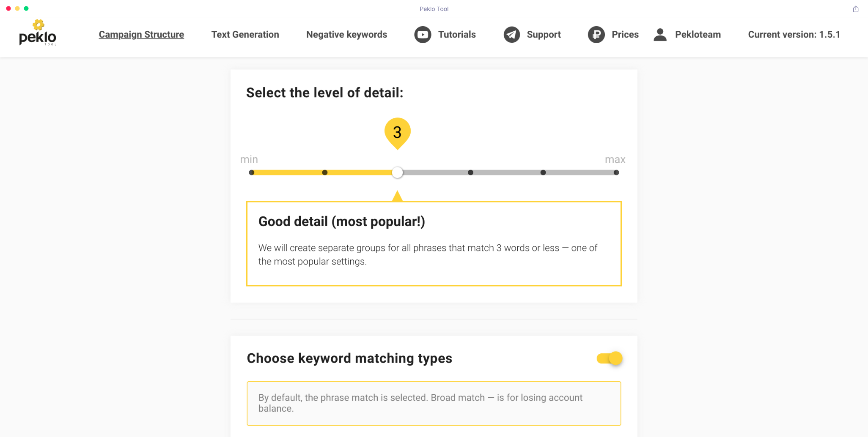Click the Support link
The height and width of the screenshot is (437, 868).
[544, 35]
